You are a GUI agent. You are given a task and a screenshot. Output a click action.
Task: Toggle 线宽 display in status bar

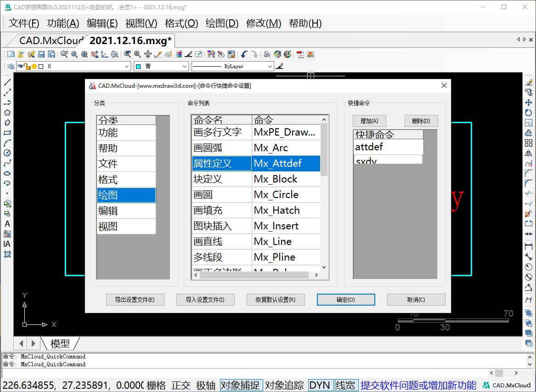(x=345, y=385)
